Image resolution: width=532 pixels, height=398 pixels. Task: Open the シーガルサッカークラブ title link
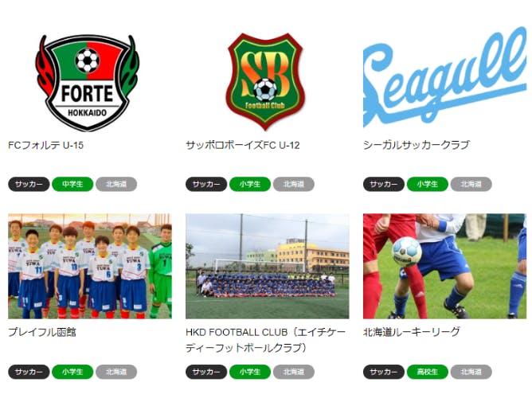417,145
